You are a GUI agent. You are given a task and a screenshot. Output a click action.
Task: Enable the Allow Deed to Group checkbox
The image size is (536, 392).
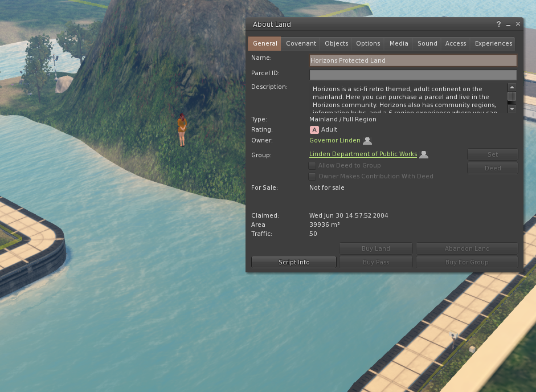312,165
